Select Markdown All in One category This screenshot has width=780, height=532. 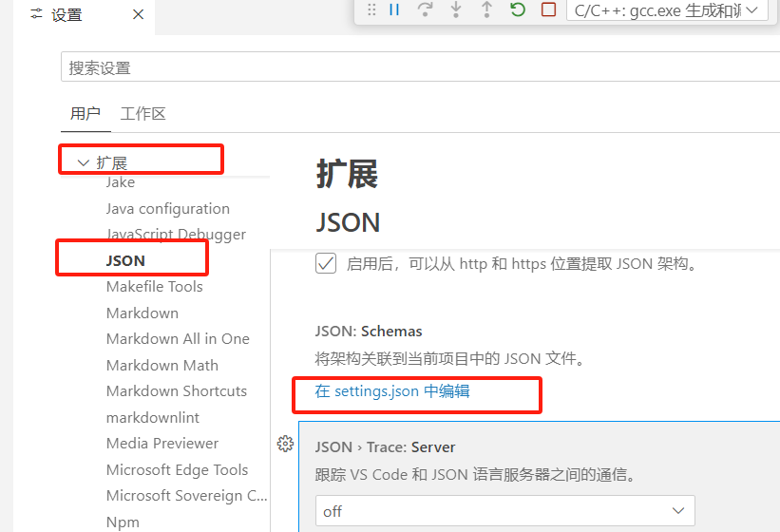pos(178,338)
